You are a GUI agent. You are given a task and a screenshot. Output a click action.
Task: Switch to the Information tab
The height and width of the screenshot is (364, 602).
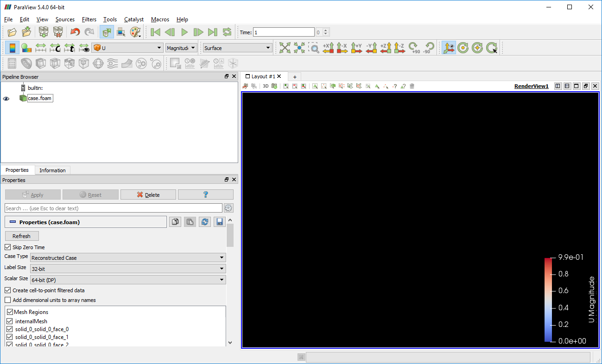52,170
